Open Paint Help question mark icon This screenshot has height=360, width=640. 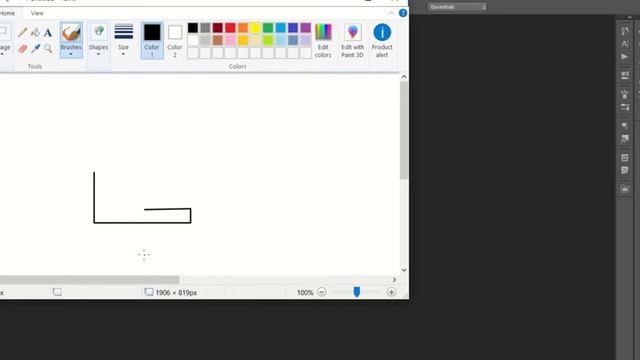[403, 13]
